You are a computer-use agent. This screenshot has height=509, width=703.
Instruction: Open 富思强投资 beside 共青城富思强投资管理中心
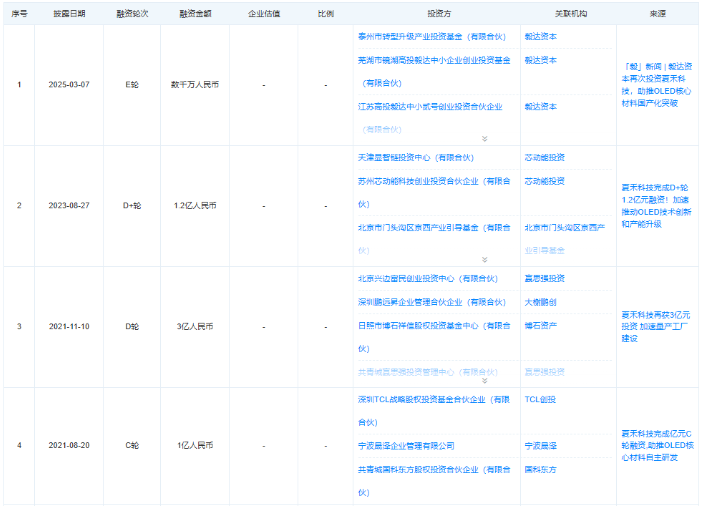pos(544,372)
